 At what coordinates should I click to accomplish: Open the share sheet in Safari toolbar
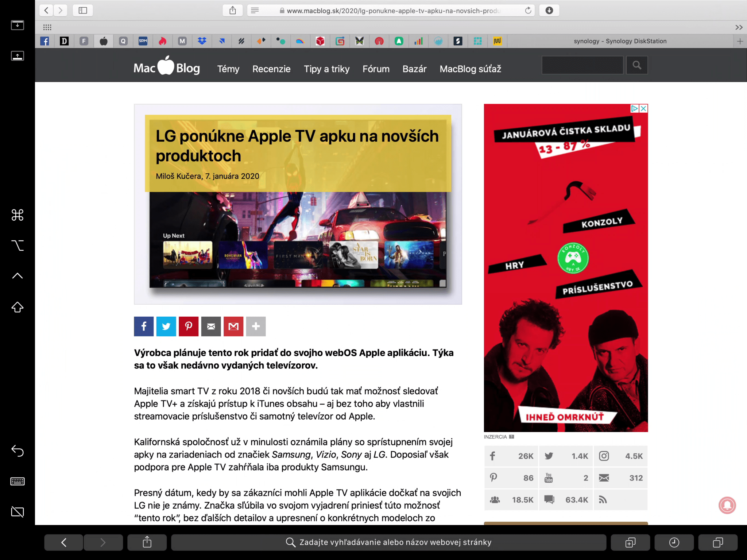233,10
